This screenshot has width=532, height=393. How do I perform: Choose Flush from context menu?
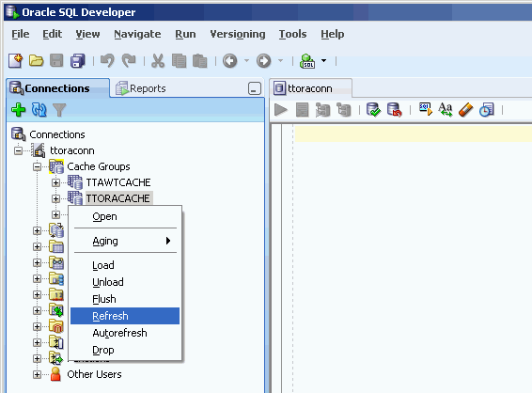[x=125, y=299]
